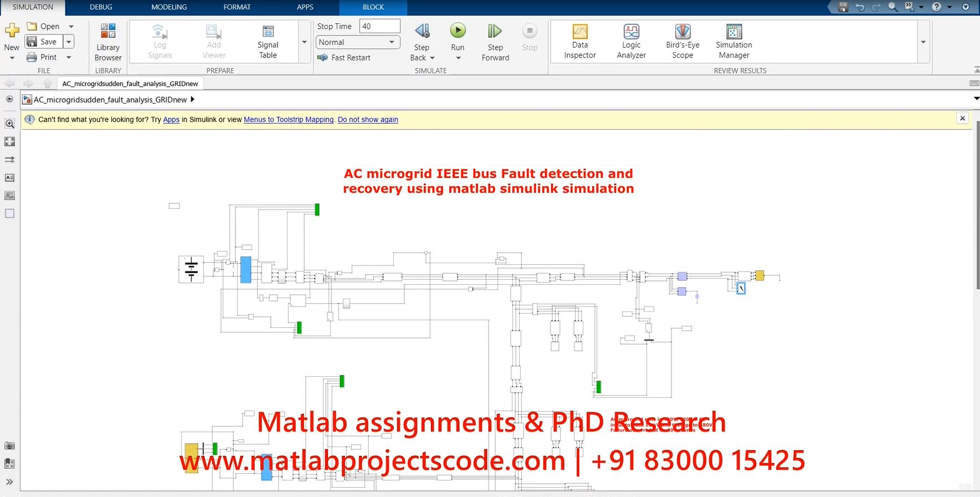Click the model data icon above the chevrons
Viewport: 980px width, 497px height.
9,464
